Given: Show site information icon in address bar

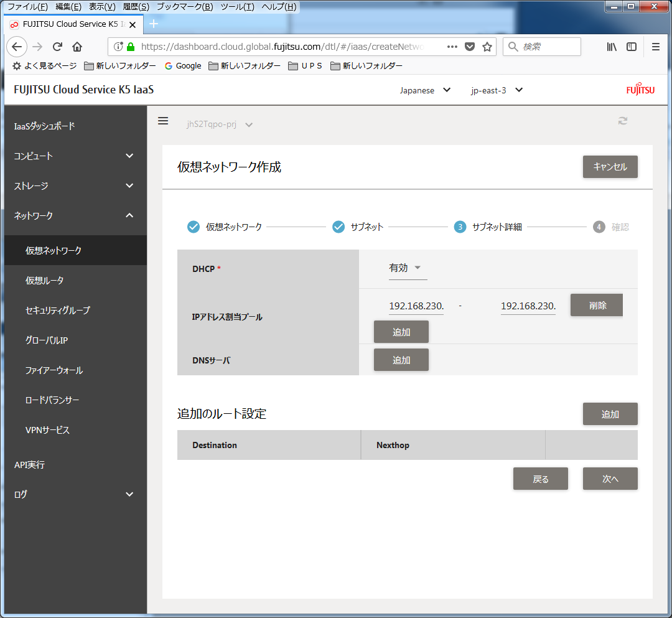Looking at the screenshot, I should click(118, 46).
